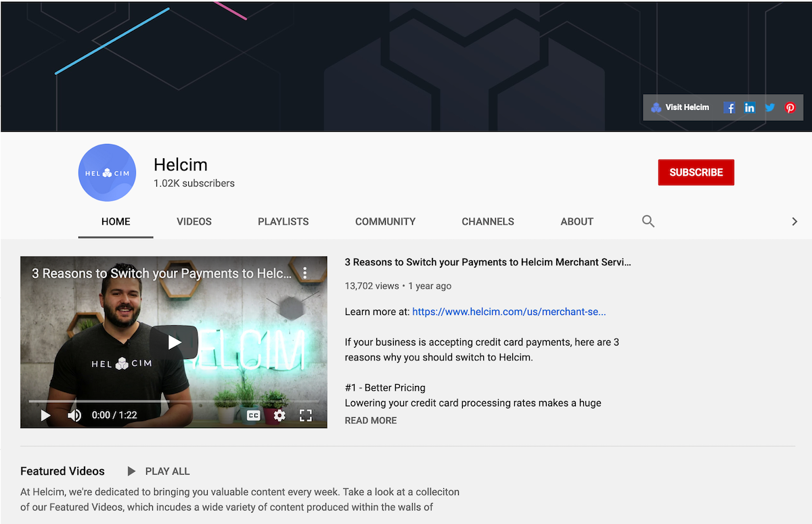This screenshot has width=812, height=524.
Task: Subscribe to the Helcim channel
Action: 696,172
